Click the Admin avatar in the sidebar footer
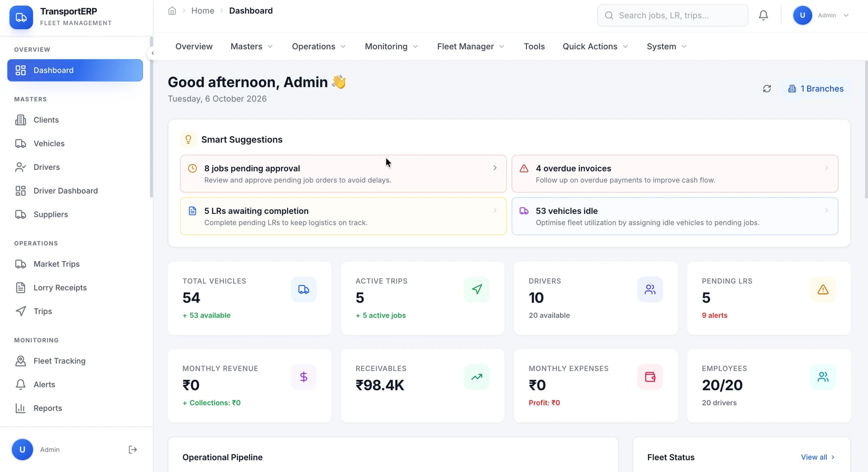The image size is (868, 472). click(x=22, y=449)
